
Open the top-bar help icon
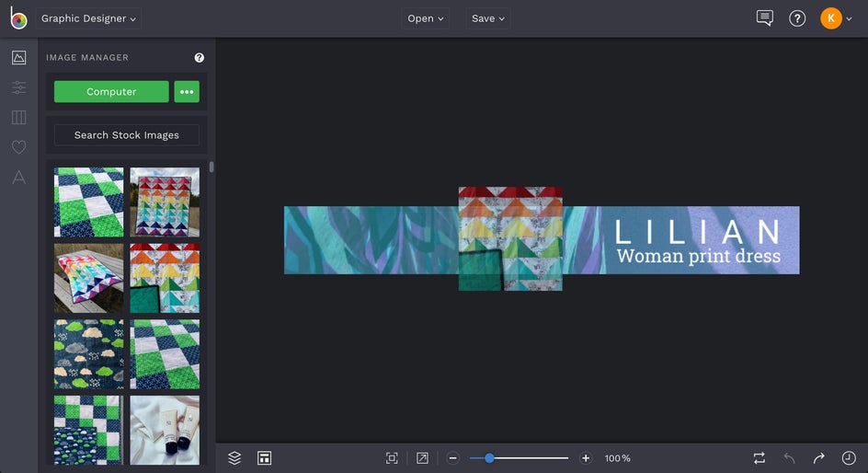(x=797, y=18)
